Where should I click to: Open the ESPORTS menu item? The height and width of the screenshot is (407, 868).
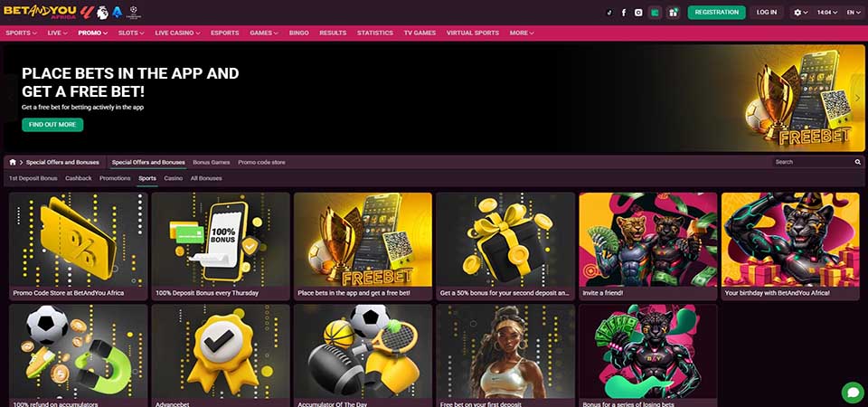(x=225, y=33)
